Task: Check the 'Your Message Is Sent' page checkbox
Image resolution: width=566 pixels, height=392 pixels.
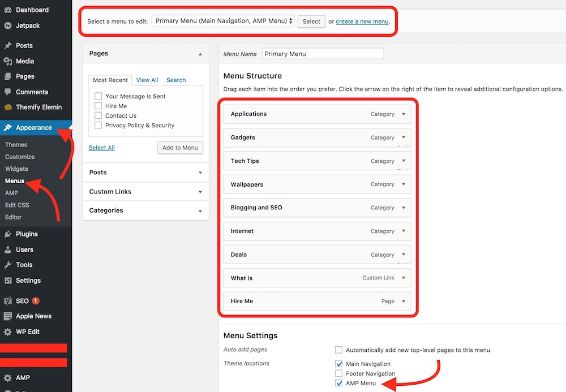Action: [x=98, y=96]
